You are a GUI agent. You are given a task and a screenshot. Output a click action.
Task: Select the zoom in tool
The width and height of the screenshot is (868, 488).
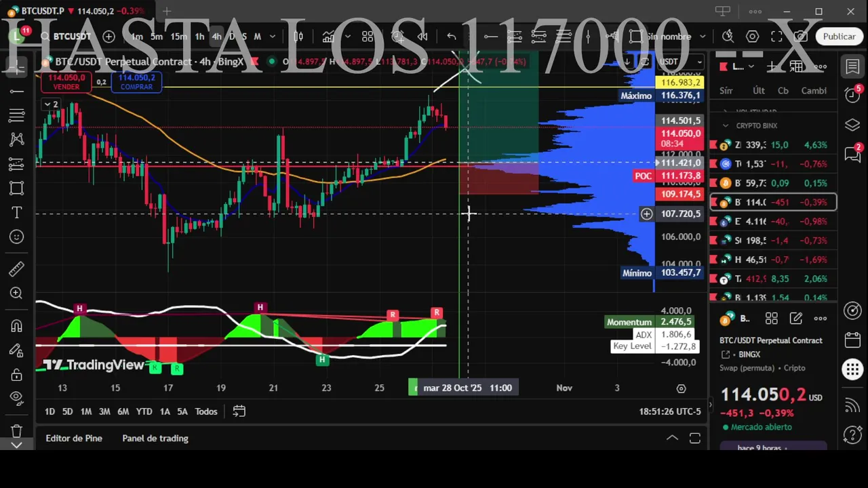17,293
